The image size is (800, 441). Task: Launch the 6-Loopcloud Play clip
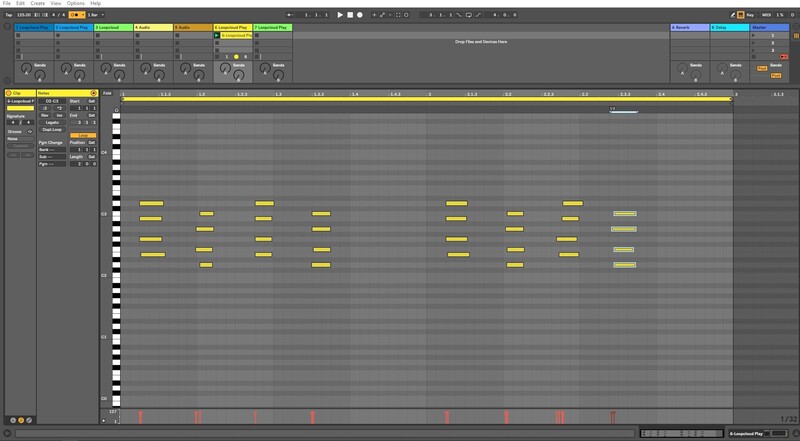(x=217, y=35)
